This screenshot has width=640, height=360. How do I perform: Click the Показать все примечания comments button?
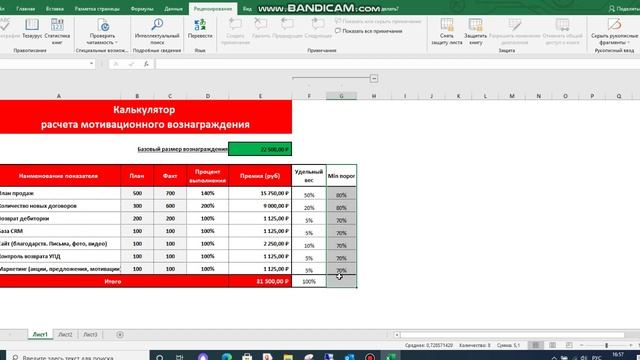coord(369,31)
